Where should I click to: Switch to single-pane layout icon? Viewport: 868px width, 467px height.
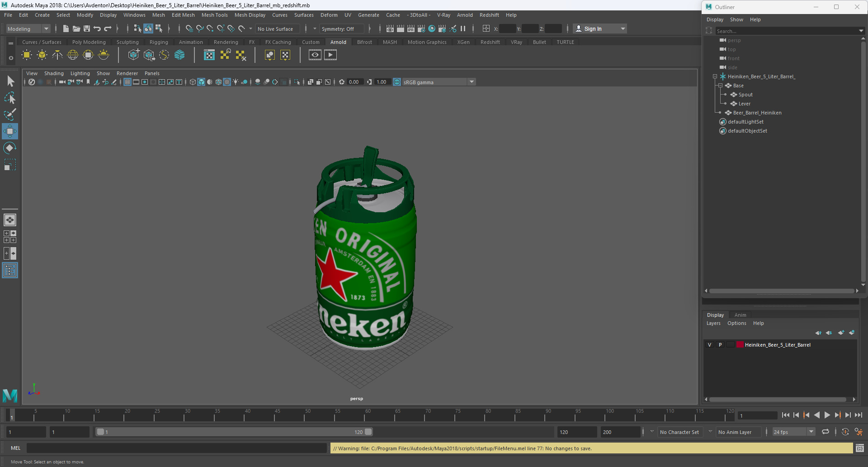tap(10, 220)
